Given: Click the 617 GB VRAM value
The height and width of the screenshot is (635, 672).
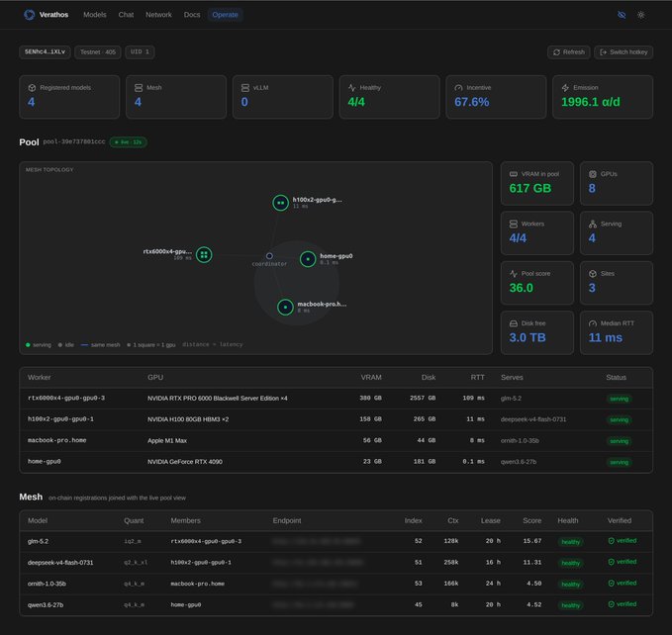Looking at the screenshot, I should pos(530,188).
